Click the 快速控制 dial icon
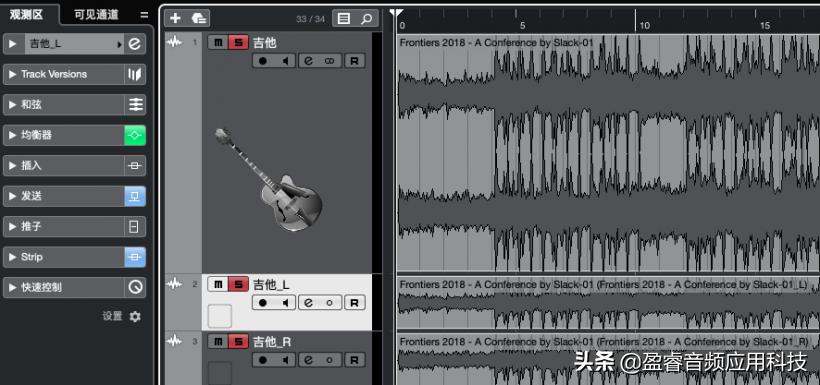This screenshot has height=385, width=820. click(x=135, y=288)
